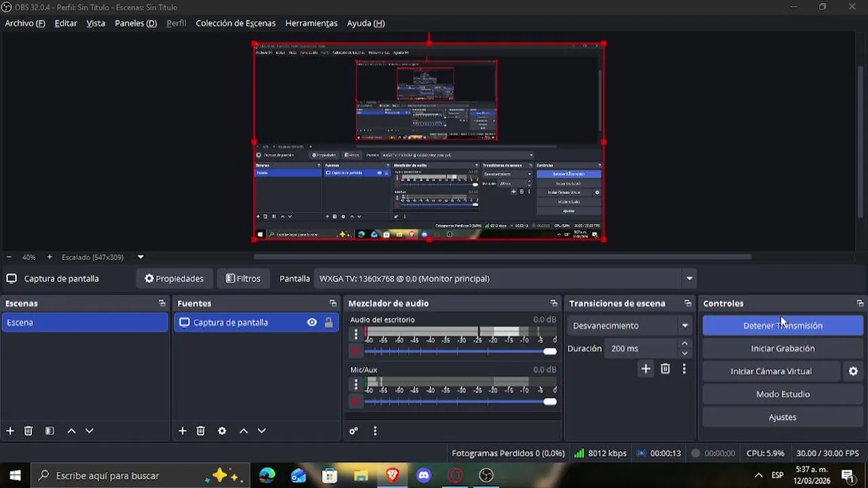
Task: Select the Escena scene row
Action: 85,323
